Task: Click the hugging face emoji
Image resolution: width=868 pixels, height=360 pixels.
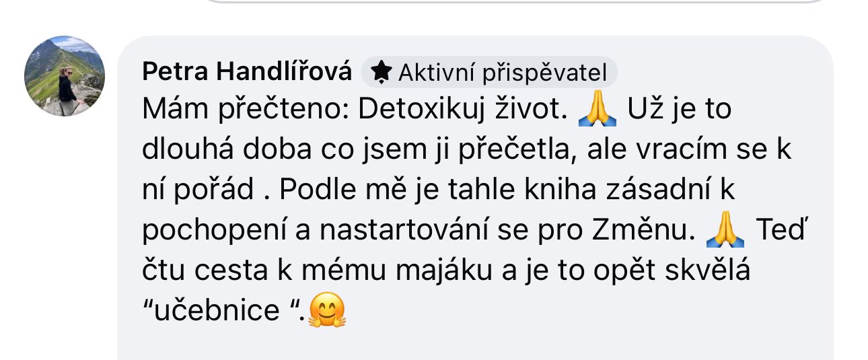Action: click(x=327, y=312)
